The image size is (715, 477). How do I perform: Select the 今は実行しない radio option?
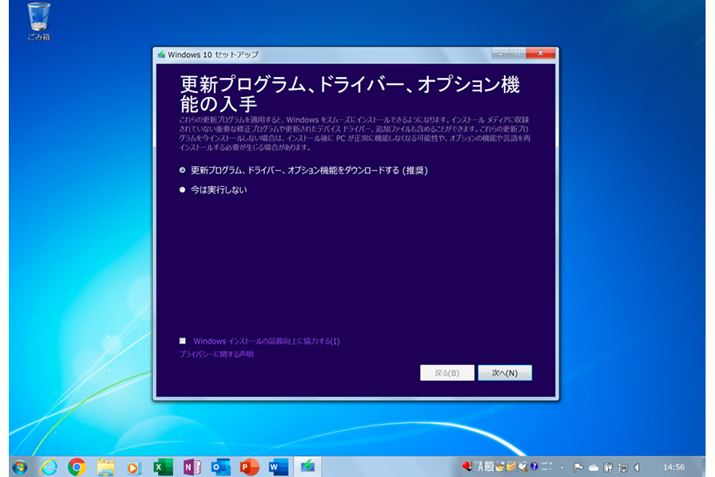182,190
